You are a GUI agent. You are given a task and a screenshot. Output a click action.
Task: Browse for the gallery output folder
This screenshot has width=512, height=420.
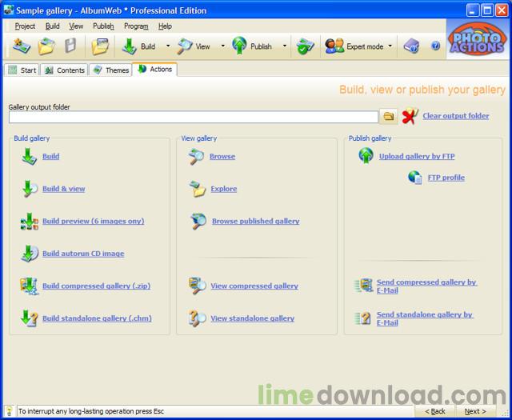pos(389,116)
